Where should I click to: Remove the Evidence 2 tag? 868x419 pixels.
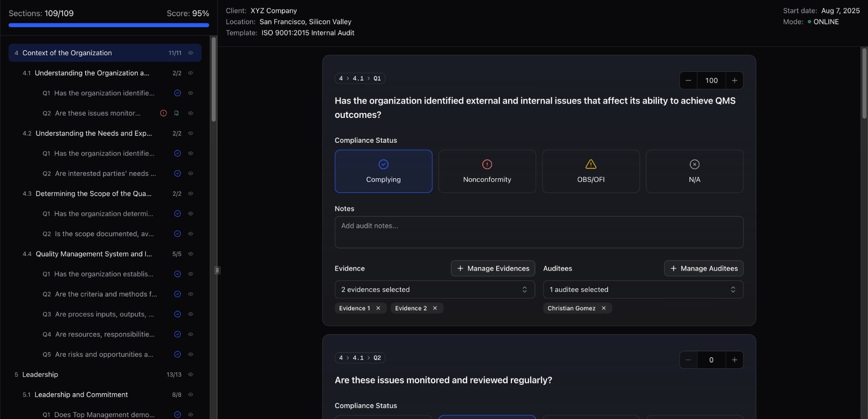point(435,308)
